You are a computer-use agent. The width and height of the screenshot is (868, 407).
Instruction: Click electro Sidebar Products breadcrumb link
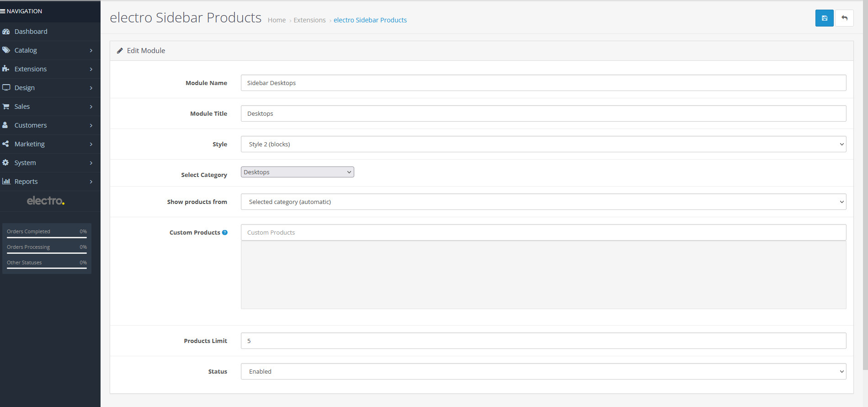370,20
